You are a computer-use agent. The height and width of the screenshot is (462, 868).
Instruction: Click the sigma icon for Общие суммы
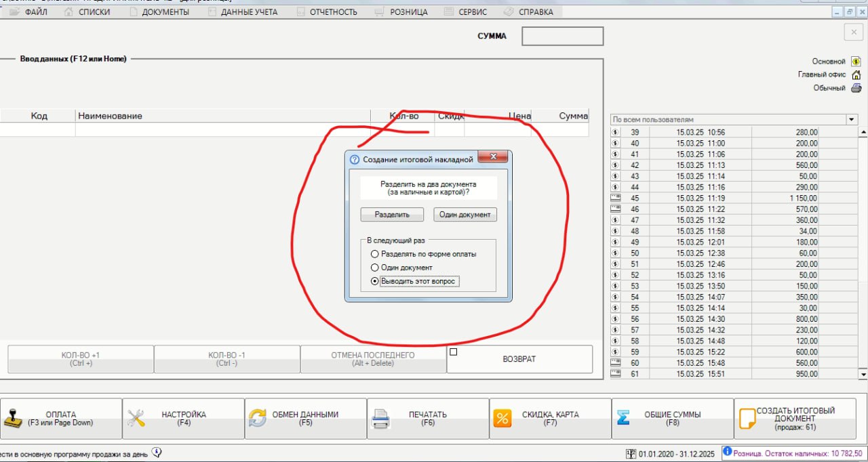point(623,418)
